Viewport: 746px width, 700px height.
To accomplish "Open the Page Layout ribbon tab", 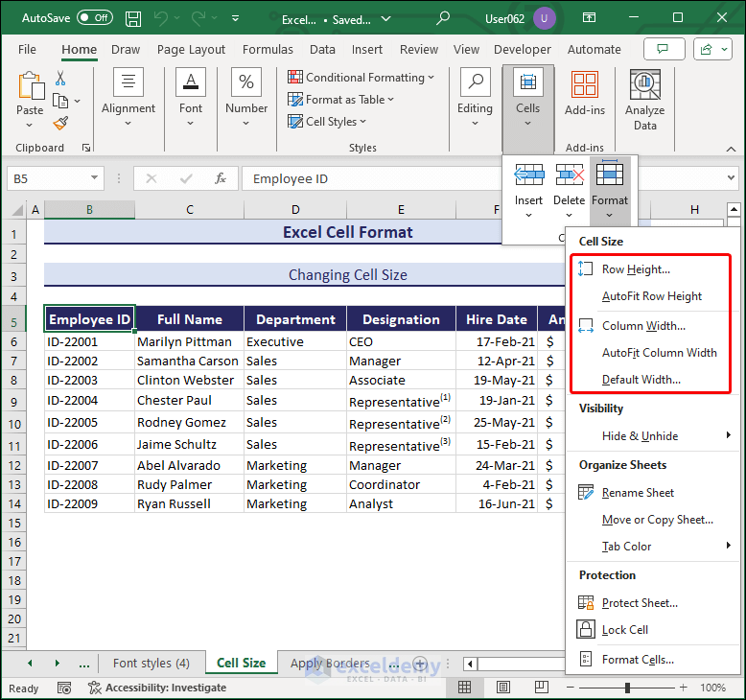I will 191,50.
